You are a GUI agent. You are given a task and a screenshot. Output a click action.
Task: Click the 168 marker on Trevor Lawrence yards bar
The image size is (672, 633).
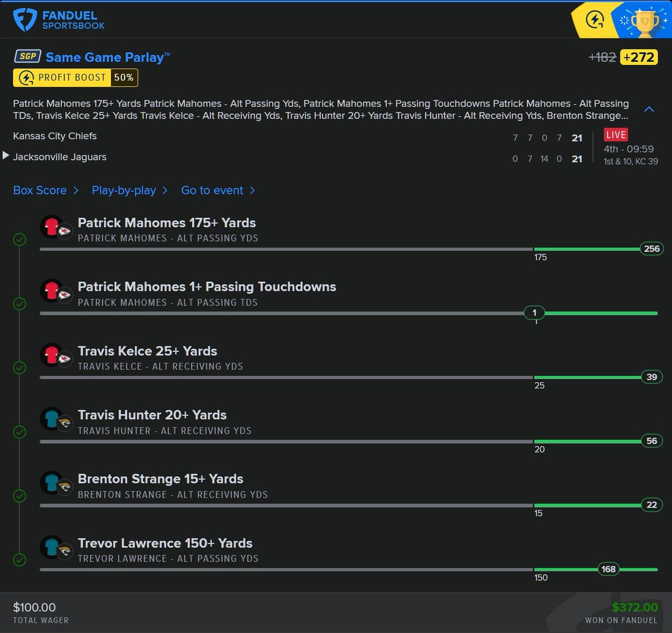pyautogui.click(x=609, y=569)
